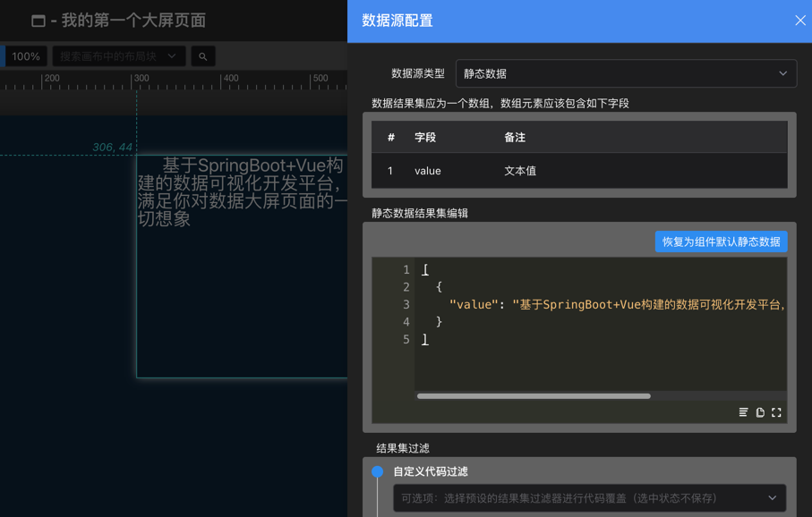Click line number 5 in code editor
Viewport: 812px width, 517px height.
coord(406,340)
